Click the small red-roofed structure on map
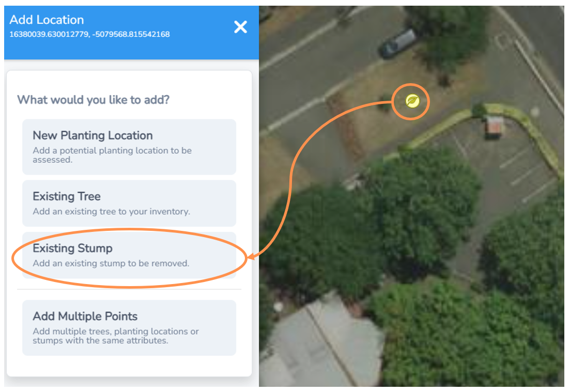Screen dimensions: 570x392 coord(494,127)
